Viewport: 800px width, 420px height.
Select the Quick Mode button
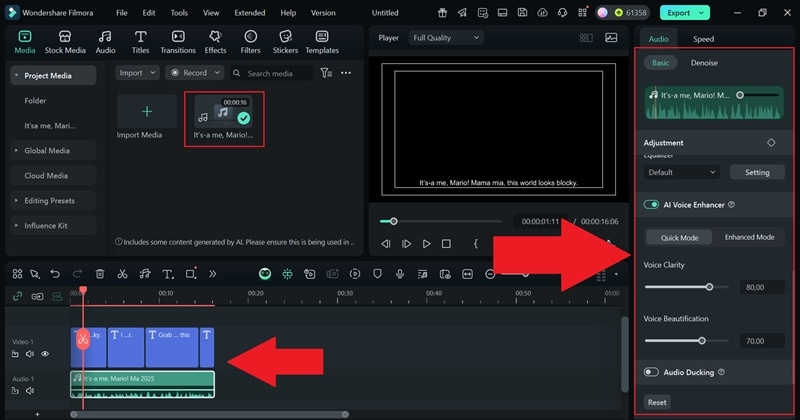(679, 238)
